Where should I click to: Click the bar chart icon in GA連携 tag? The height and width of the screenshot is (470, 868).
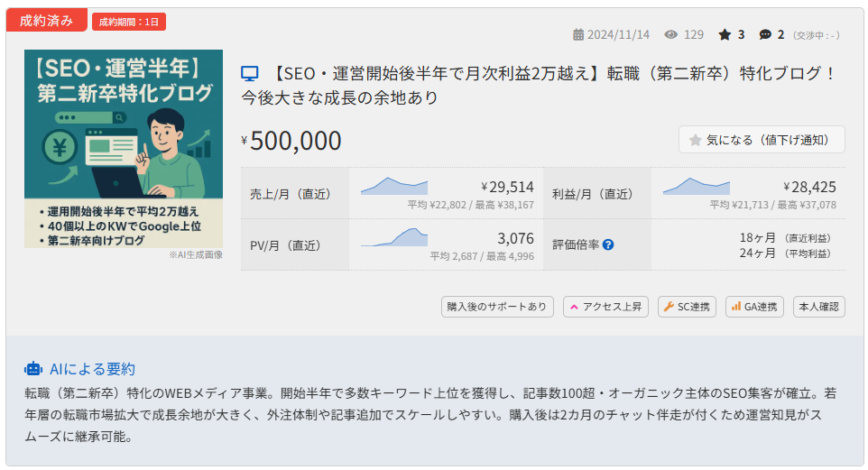(735, 306)
